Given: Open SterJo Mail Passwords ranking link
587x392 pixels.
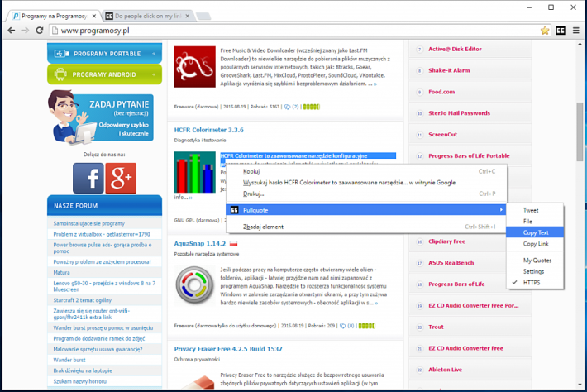Looking at the screenshot, I should coord(459,113).
